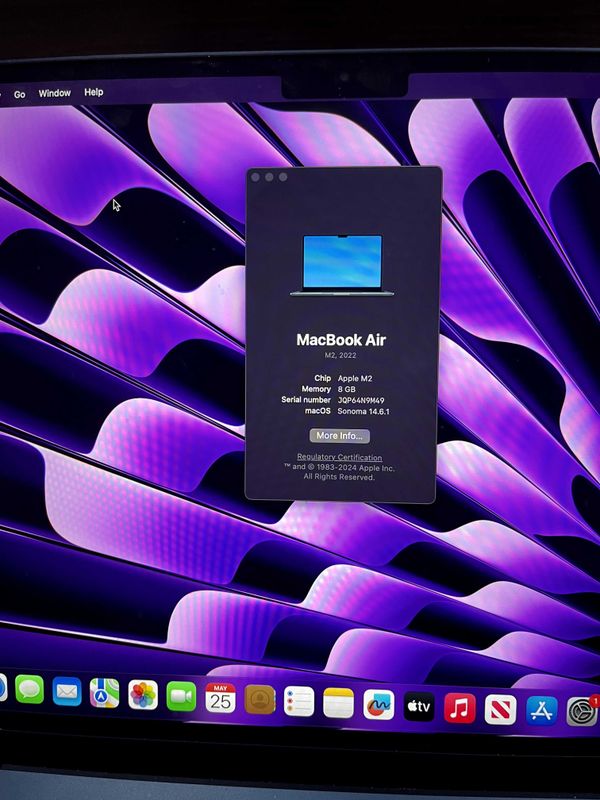Click the MacBook Air laptop image
Image resolution: width=600 pixels, height=800 pixels.
pos(342,265)
